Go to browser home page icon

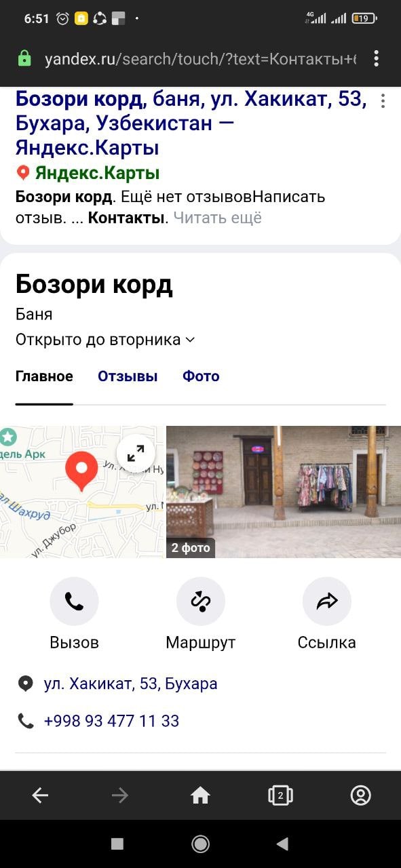pos(200,795)
